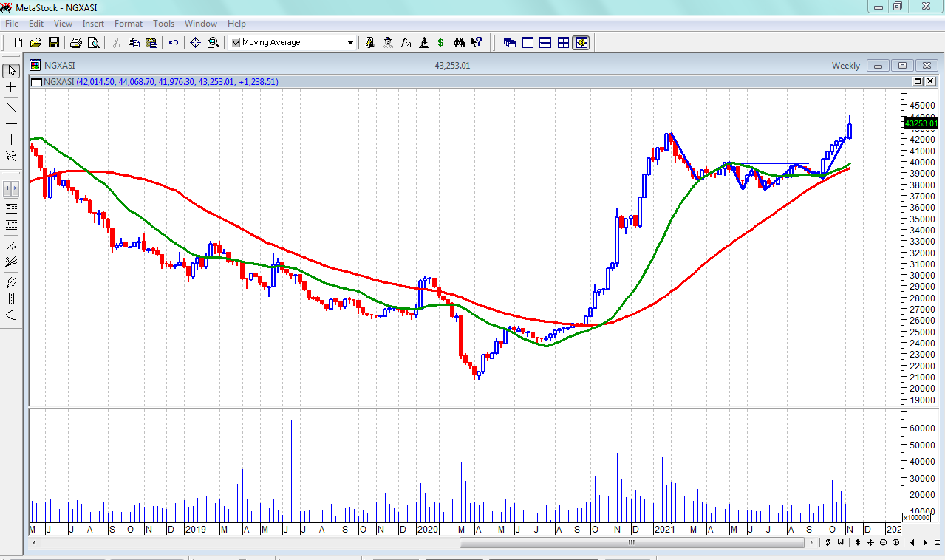
Task: Open Print Preview from the toolbar
Action: 93,43
